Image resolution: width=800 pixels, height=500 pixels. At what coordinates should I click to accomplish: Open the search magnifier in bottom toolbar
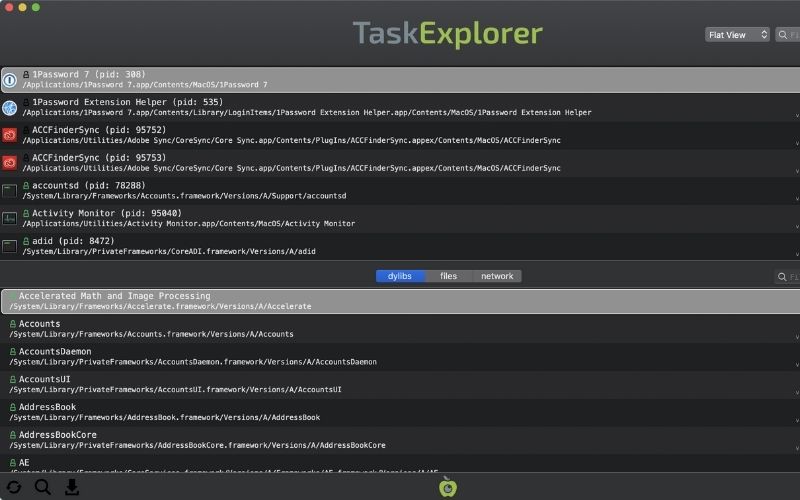[43, 487]
